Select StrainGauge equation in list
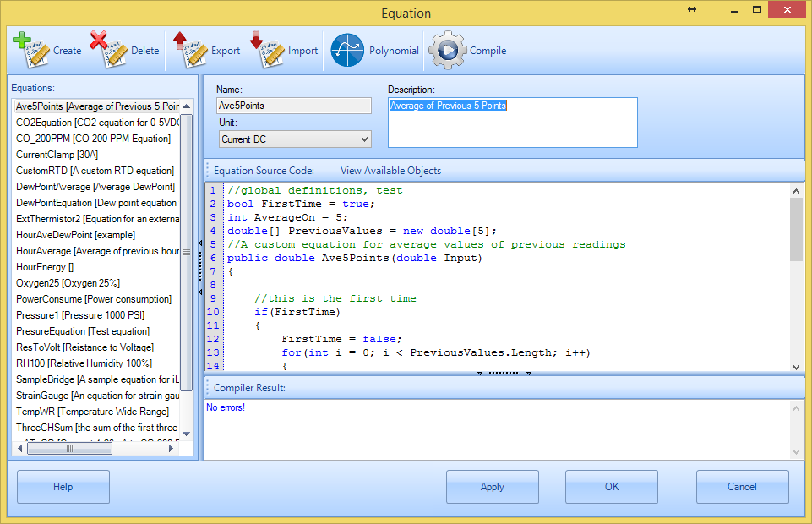 click(x=97, y=396)
